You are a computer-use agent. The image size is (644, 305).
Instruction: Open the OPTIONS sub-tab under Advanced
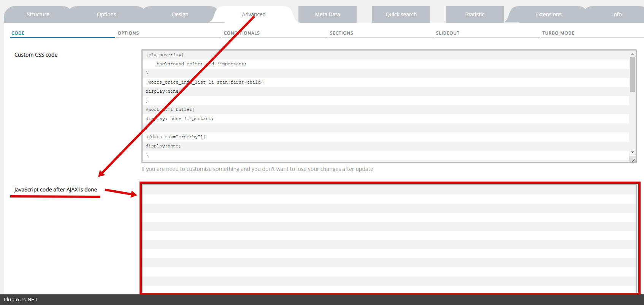point(128,33)
